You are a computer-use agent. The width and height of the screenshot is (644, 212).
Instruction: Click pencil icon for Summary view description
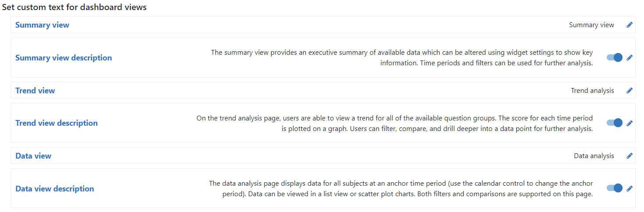click(x=630, y=57)
